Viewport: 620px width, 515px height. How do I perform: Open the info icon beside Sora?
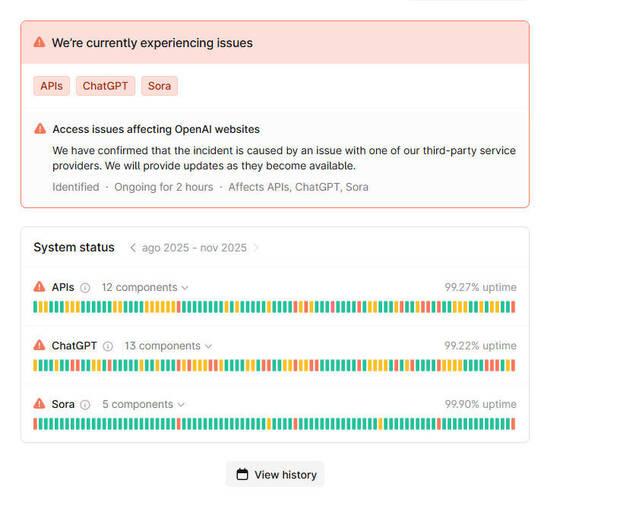(x=85, y=405)
